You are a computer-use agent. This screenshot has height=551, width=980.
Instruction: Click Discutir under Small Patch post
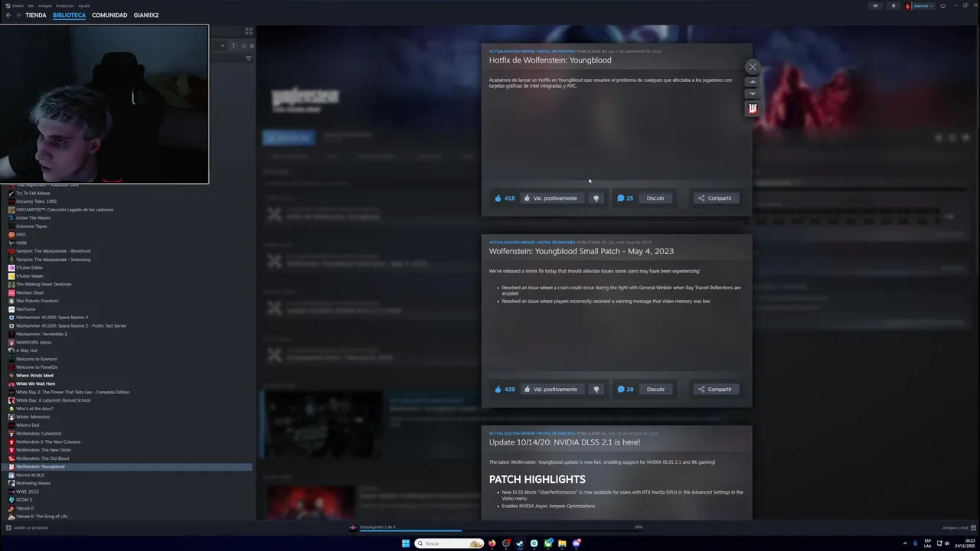655,390
